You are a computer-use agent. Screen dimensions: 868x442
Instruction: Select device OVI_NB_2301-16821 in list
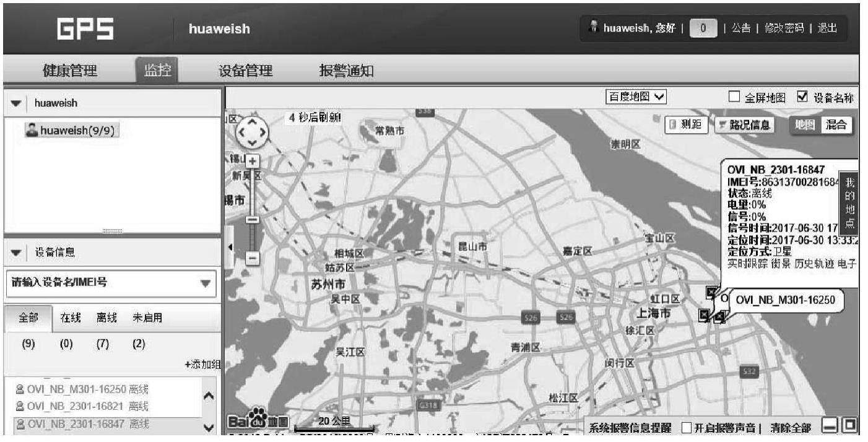tap(82, 407)
